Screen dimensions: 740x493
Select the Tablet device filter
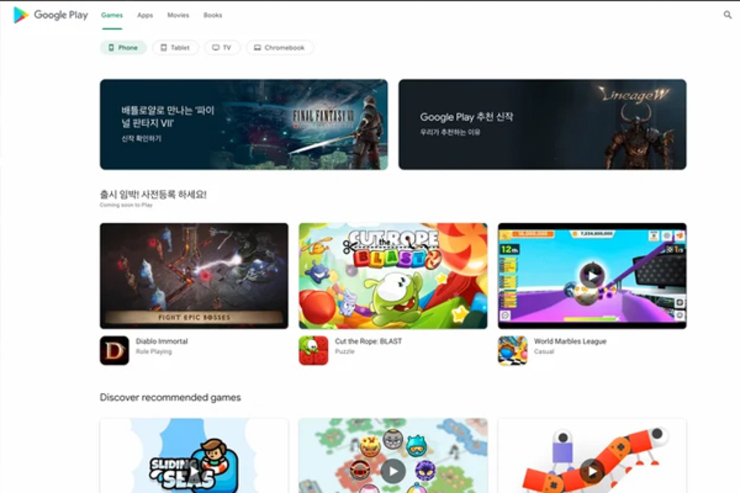click(175, 48)
